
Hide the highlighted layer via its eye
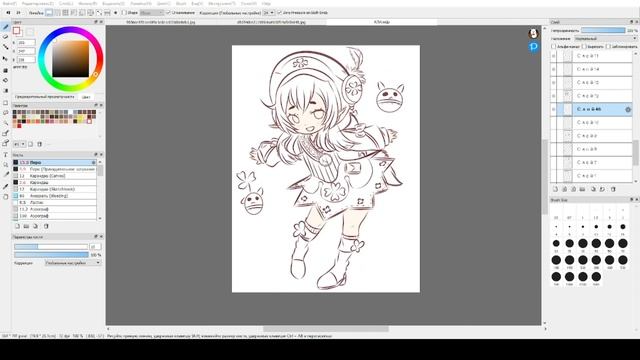(x=553, y=109)
